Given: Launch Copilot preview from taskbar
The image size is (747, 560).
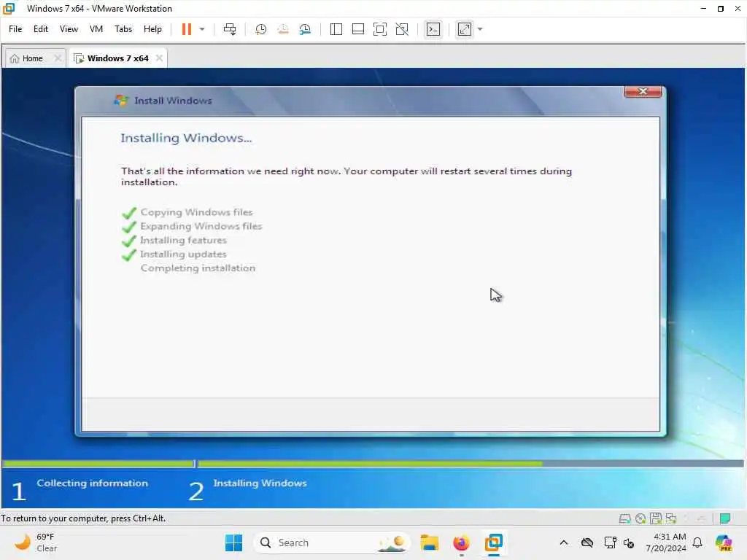Looking at the screenshot, I should click(724, 542).
